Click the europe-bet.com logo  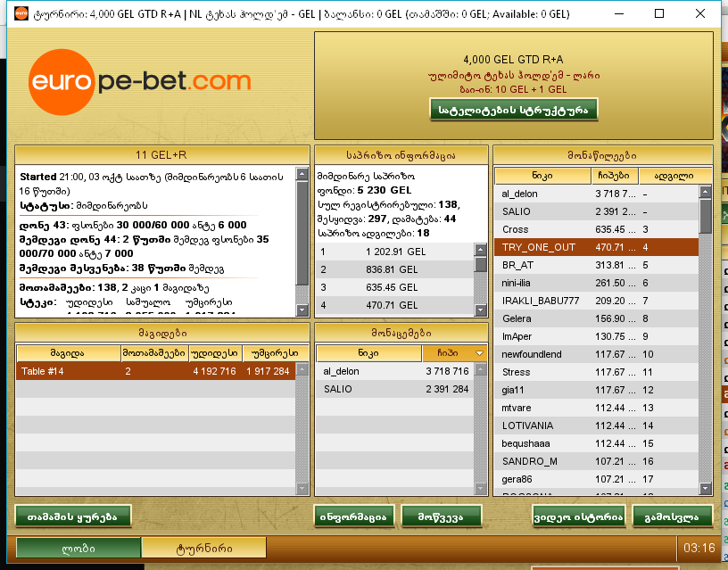click(x=139, y=82)
